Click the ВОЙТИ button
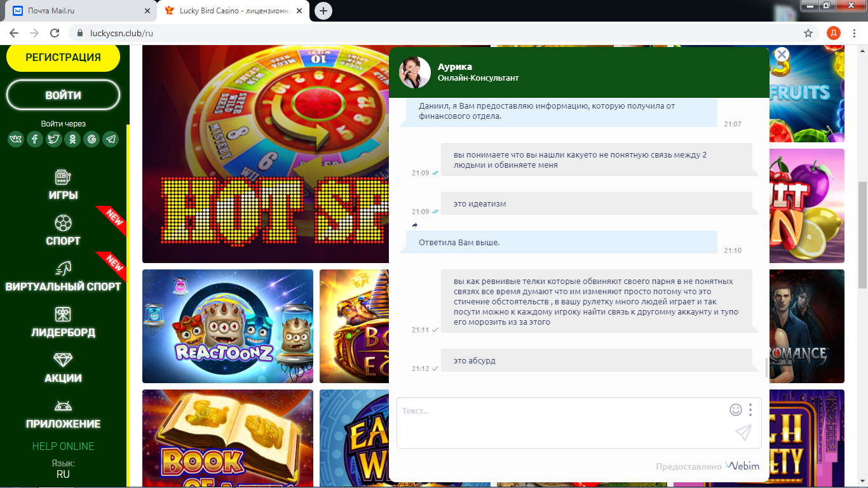The width and height of the screenshot is (868, 488). (x=63, y=95)
